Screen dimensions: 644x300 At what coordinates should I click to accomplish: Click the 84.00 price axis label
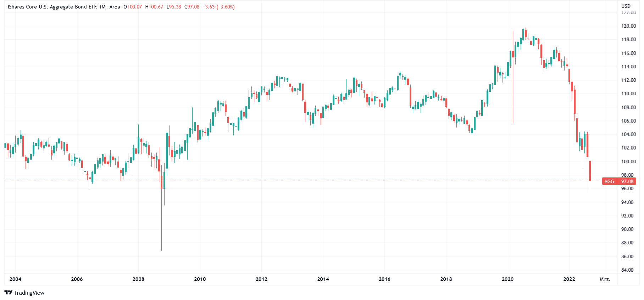(627, 270)
